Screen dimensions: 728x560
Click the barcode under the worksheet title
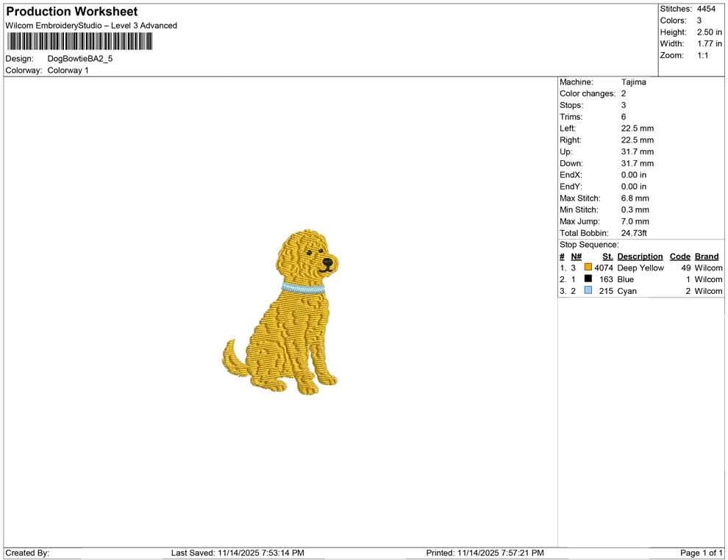(80, 42)
